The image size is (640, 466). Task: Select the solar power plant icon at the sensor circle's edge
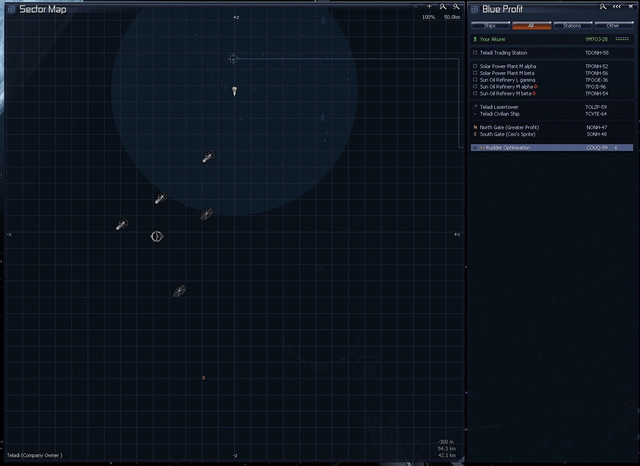tap(207, 214)
